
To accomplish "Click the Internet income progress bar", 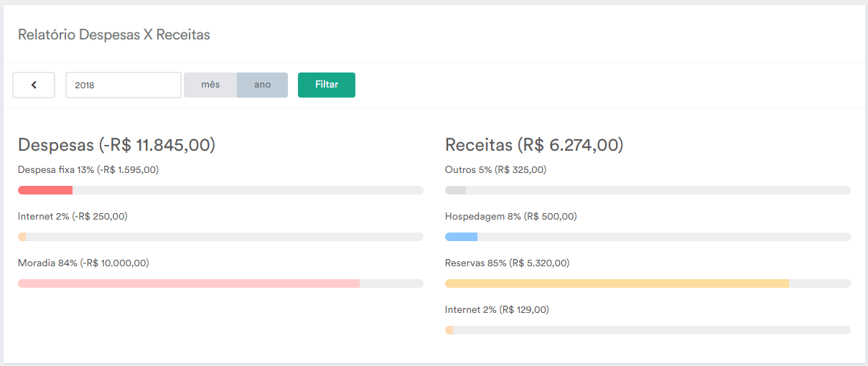I will coord(648,330).
